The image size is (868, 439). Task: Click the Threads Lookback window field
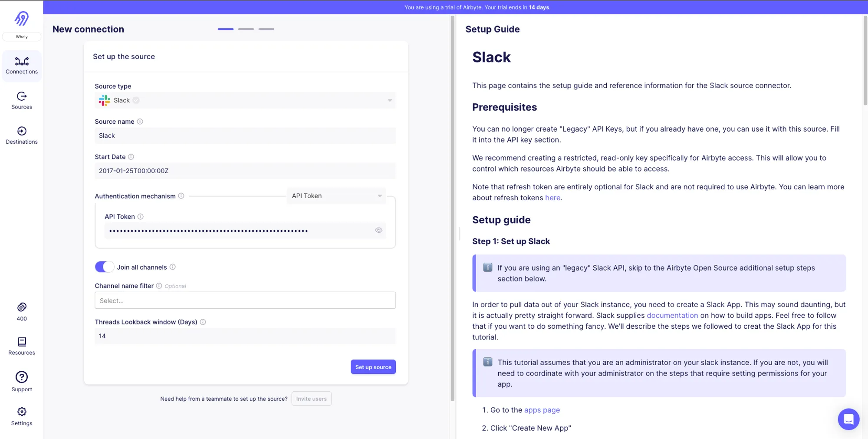(x=245, y=336)
